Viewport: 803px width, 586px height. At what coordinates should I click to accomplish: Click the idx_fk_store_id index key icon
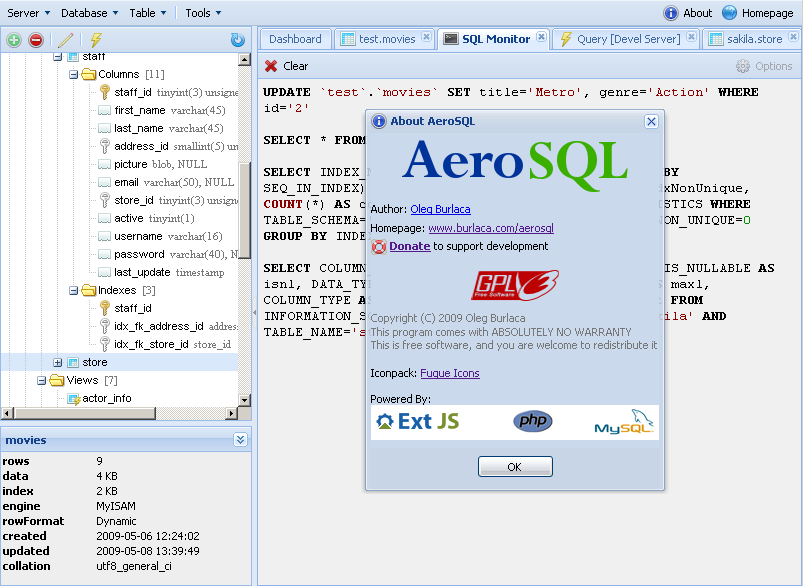[104, 344]
